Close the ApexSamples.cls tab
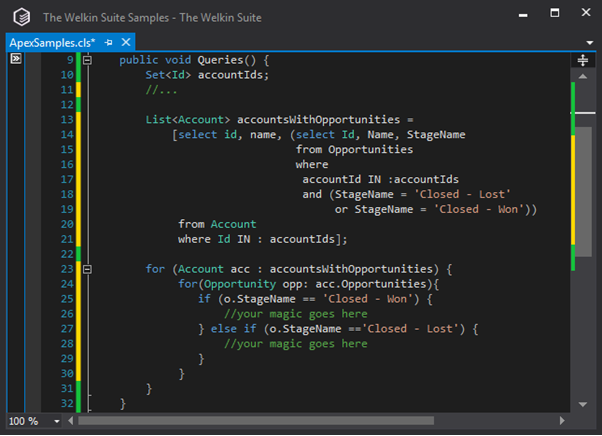The image size is (602, 436). pyautogui.click(x=128, y=43)
